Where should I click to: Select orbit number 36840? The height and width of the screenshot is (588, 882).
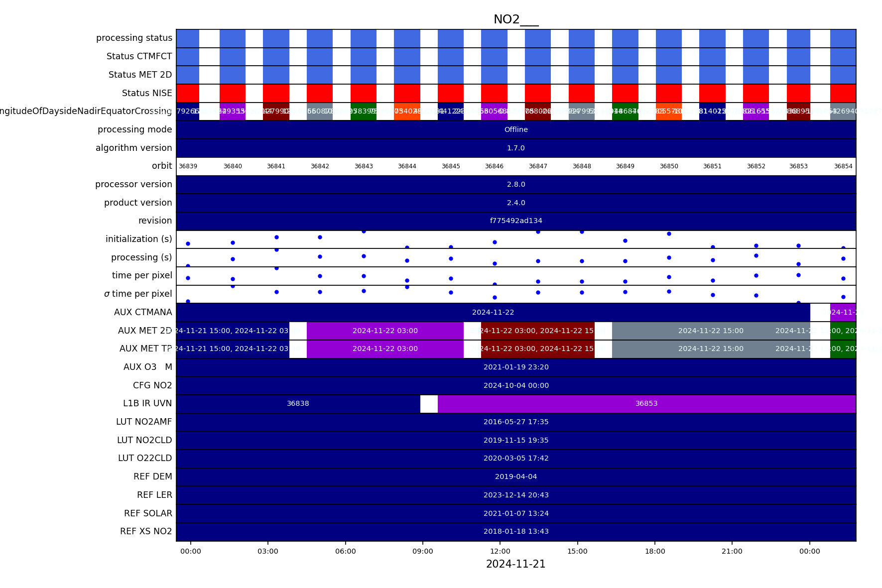pos(233,166)
